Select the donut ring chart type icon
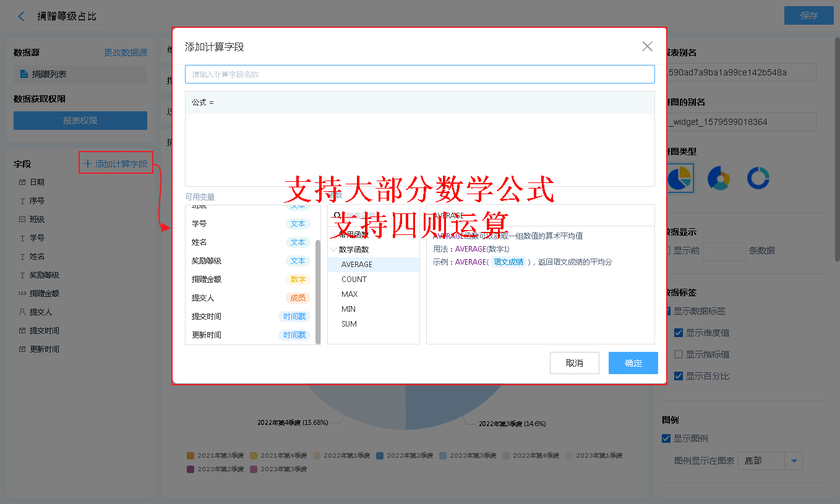 tap(758, 178)
